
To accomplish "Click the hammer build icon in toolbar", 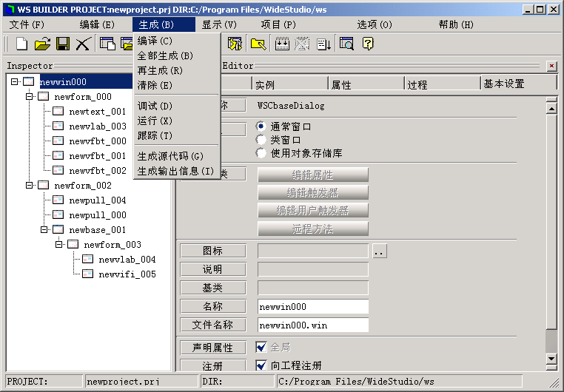I will [x=235, y=44].
